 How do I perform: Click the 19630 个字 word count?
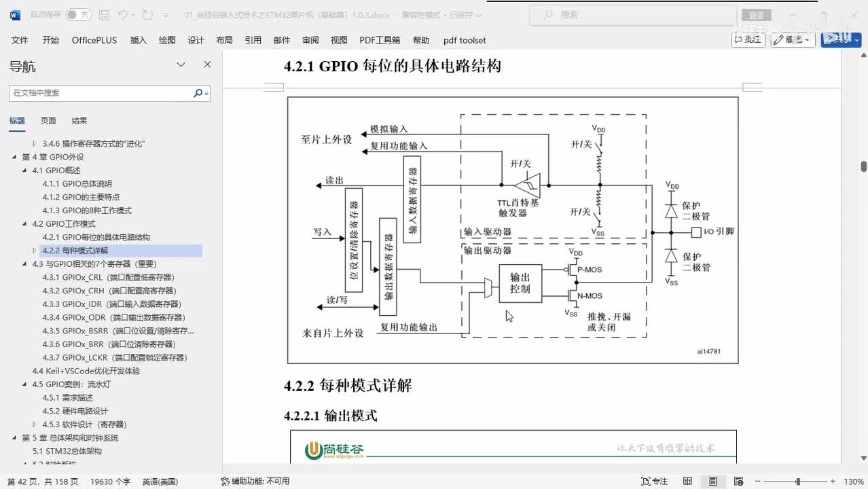[x=110, y=482]
